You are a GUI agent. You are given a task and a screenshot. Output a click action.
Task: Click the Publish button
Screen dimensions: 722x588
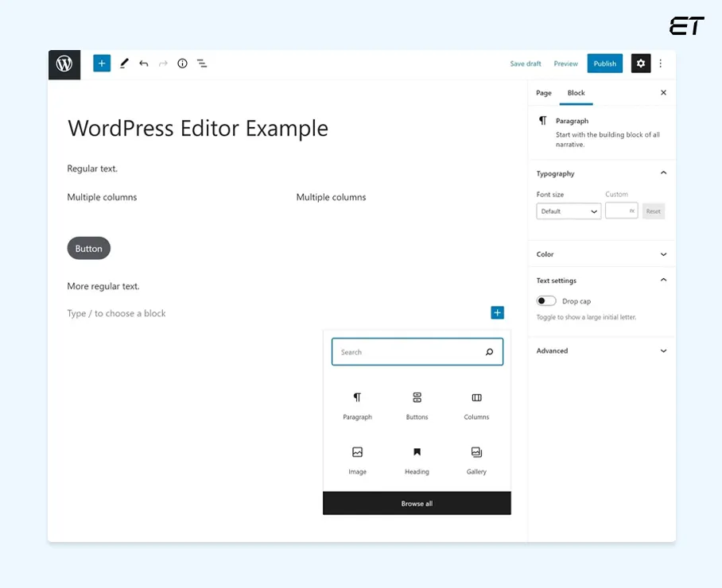(x=604, y=64)
